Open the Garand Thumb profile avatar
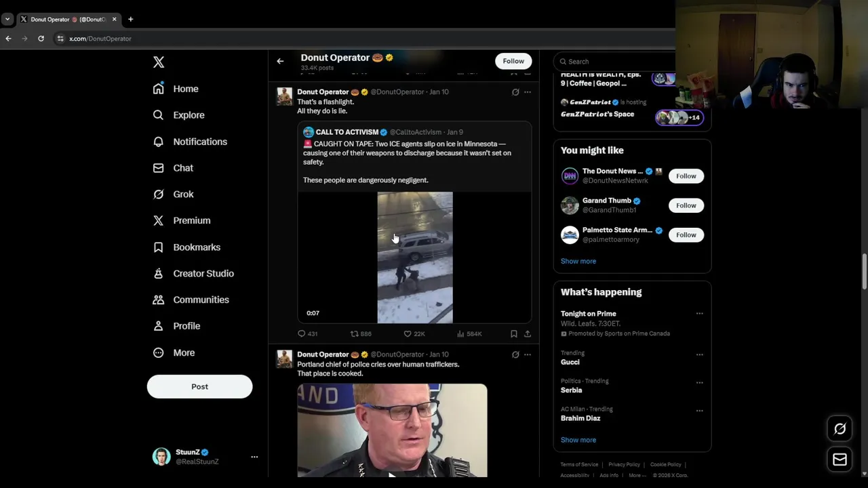 point(570,205)
